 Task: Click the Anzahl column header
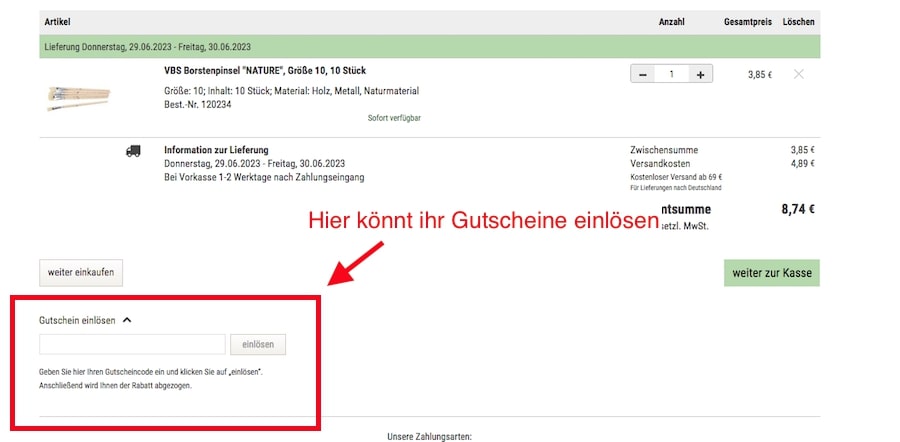click(x=671, y=21)
